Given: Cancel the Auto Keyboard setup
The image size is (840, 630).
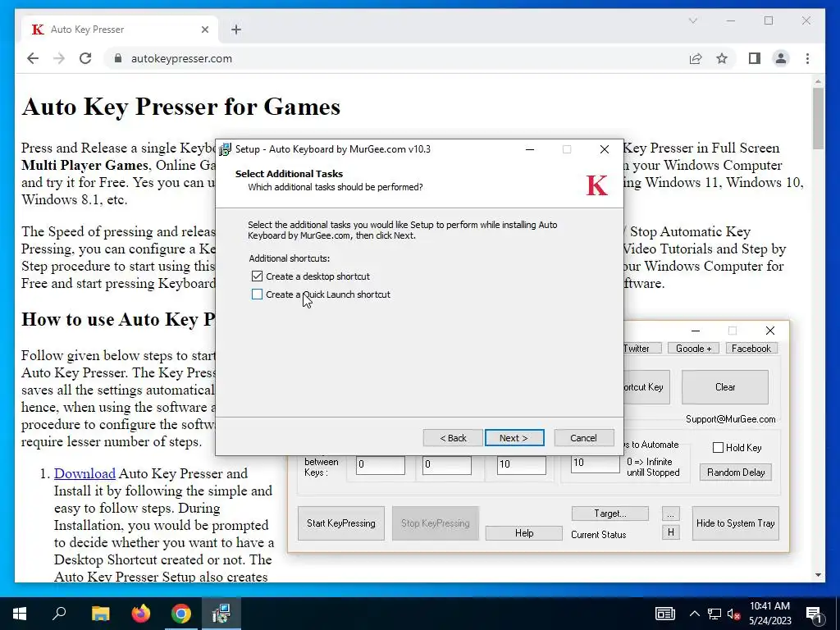Looking at the screenshot, I should 583,438.
